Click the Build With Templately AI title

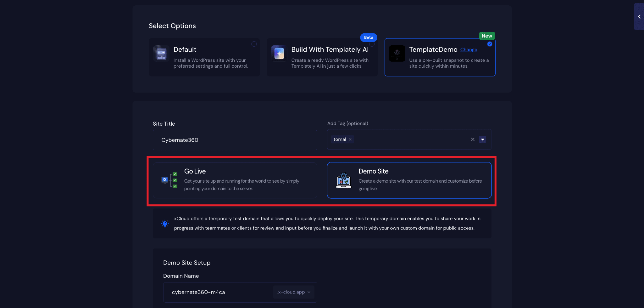(x=330, y=49)
